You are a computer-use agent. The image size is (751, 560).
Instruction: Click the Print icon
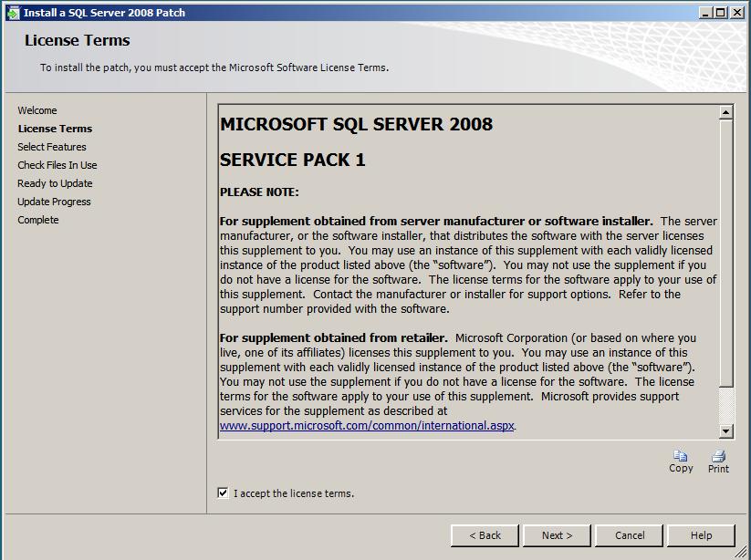coord(718,458)
